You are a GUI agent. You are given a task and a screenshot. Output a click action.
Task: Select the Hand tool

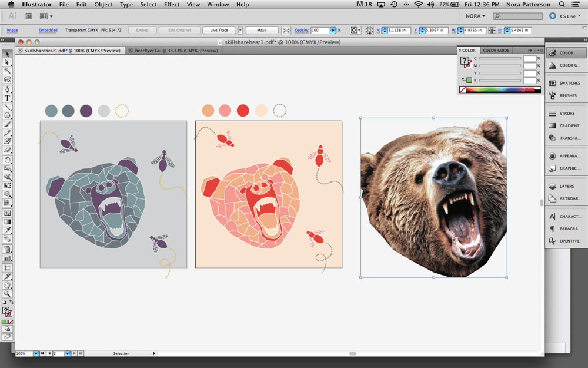7,284
